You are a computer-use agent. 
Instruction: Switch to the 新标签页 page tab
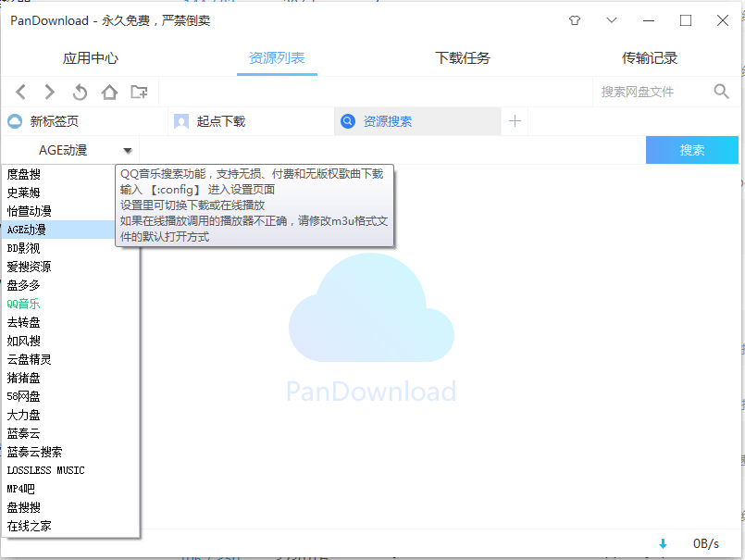pyautogui.click(x=84, y=121)
